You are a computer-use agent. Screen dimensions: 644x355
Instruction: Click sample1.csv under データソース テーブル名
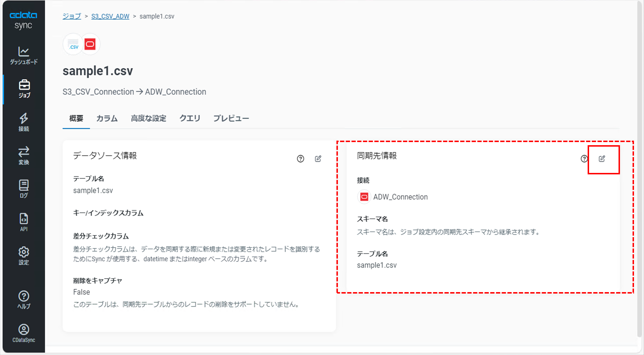click(x=93, y=190)
